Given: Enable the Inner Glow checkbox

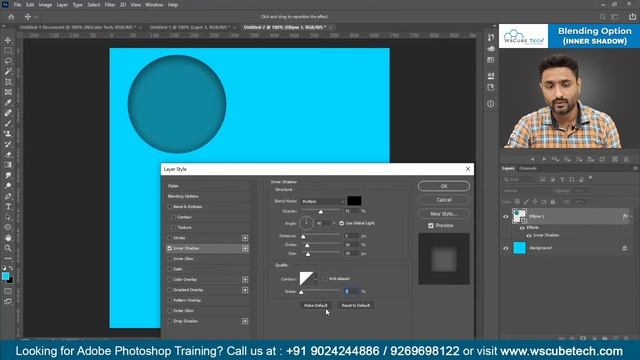Looking at the screenshot, I should pos(169,259).
